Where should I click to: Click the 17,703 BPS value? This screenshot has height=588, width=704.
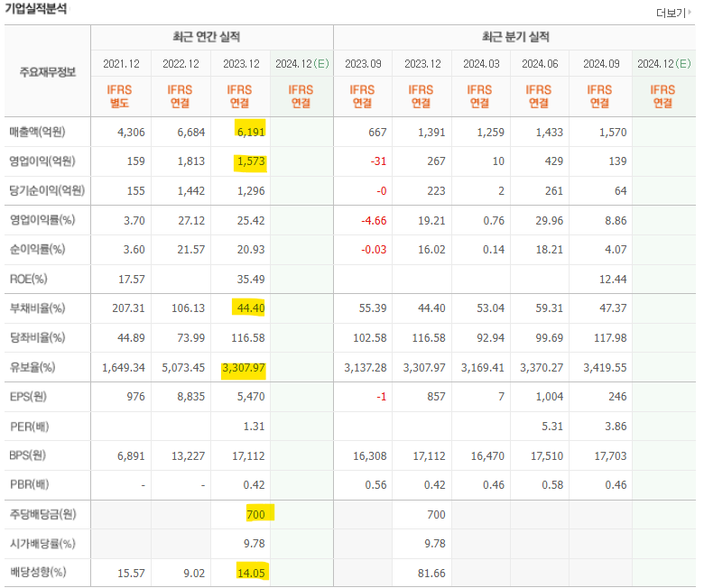click(610, 456)
